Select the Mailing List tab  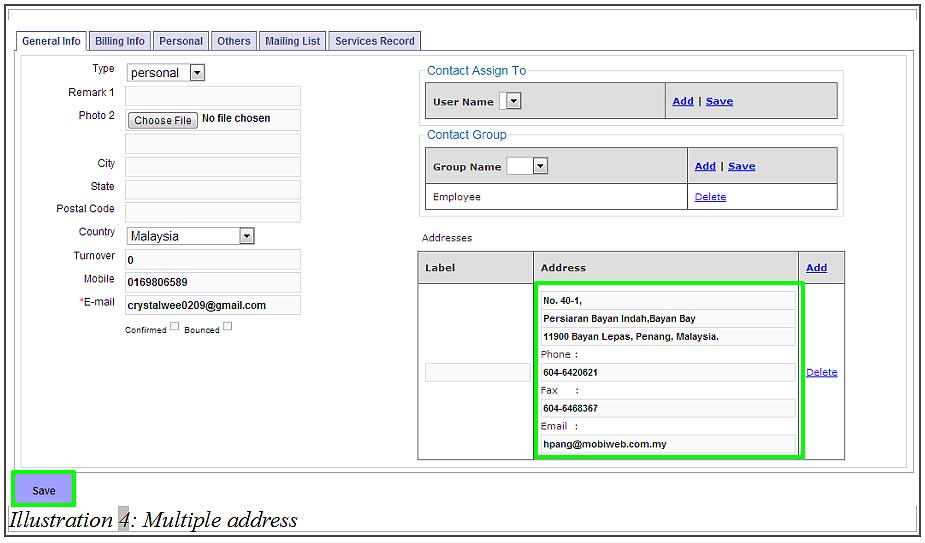[292, 41]
